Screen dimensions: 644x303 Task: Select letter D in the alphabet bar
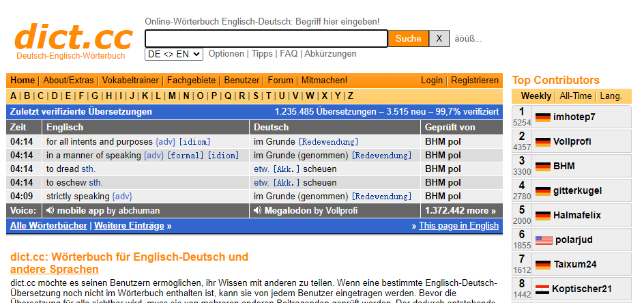[55, 96]
